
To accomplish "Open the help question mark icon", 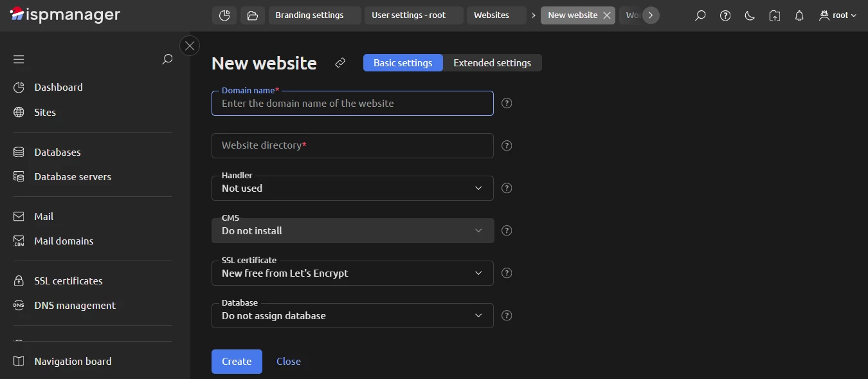I will click(725, 15).
